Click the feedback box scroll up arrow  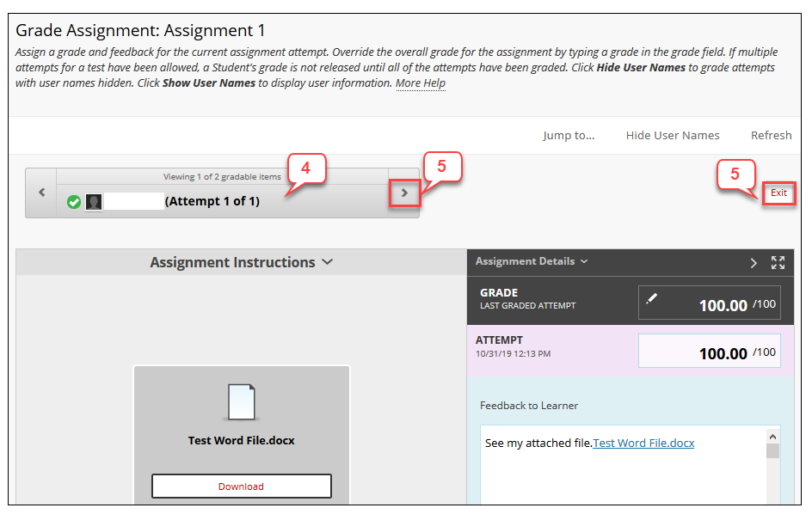tap(772, 437)
